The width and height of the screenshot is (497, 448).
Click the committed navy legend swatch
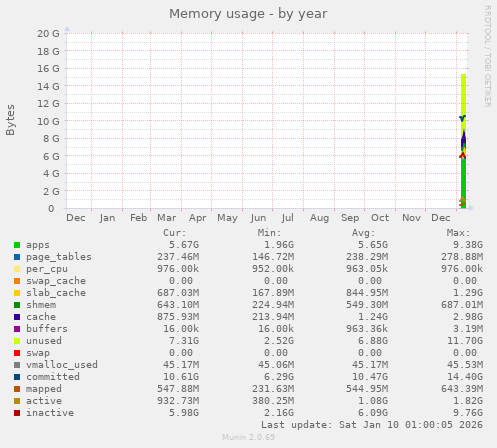[17, 377]
